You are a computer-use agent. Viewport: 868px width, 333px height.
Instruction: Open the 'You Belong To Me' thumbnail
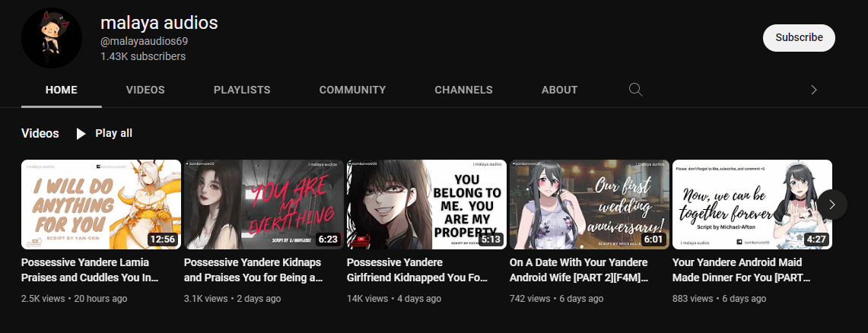pyautogui.click(x=426, y=205)
